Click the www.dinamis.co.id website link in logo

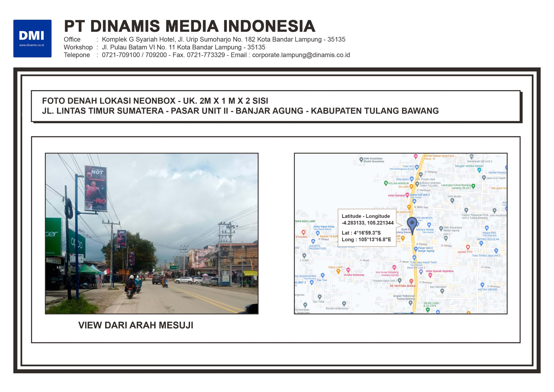[32, 45]
